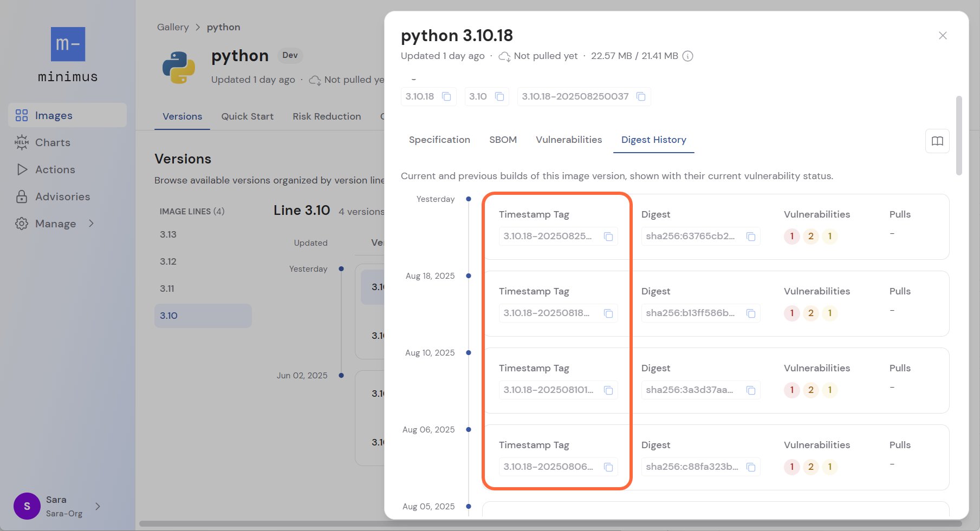Copy timestamp tag 3.10.18-20250806
The height and width of the screenshot is (531, 980).
coord(608,467)
